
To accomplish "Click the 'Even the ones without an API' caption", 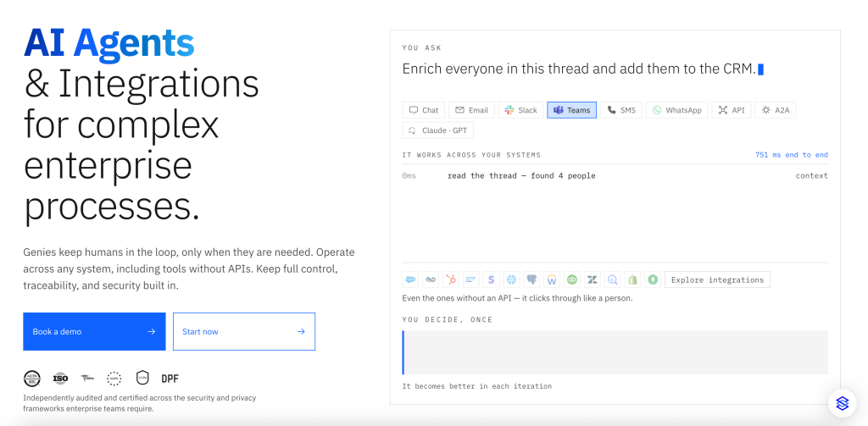I will coord(518,298).
